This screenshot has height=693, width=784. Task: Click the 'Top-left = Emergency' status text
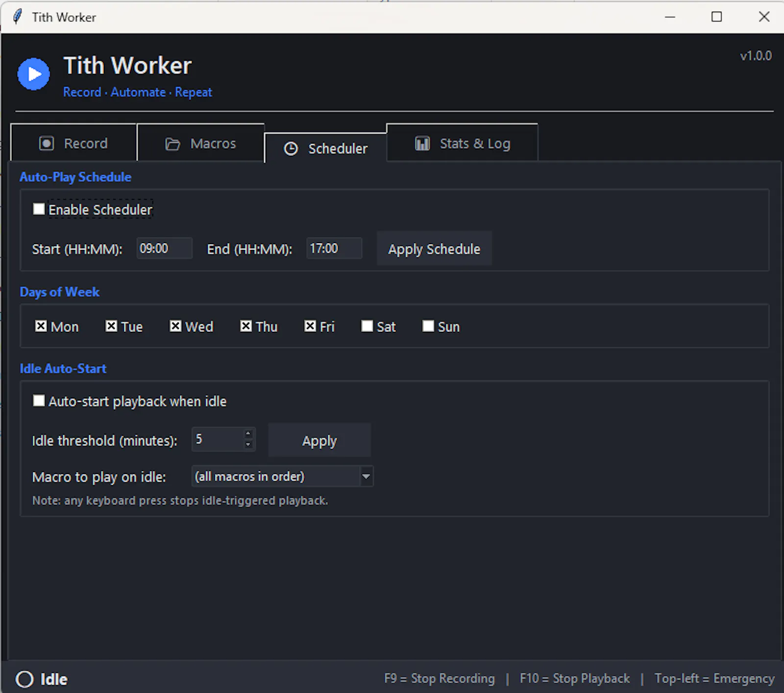click(x=714, y=679)
